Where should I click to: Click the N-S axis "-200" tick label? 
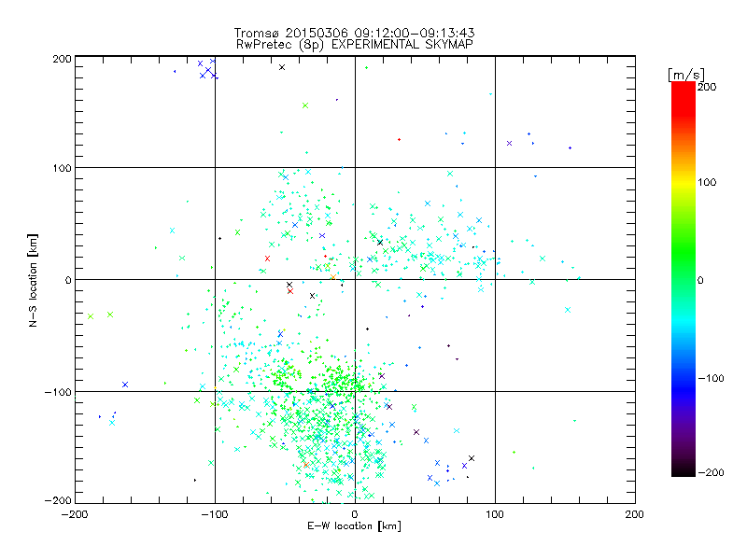coord(58,500)
